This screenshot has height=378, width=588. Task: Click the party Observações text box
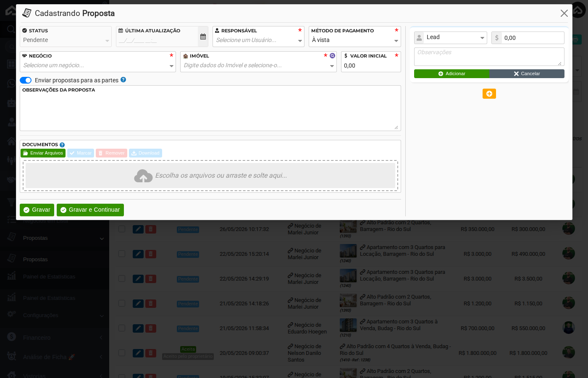[489, 57]
